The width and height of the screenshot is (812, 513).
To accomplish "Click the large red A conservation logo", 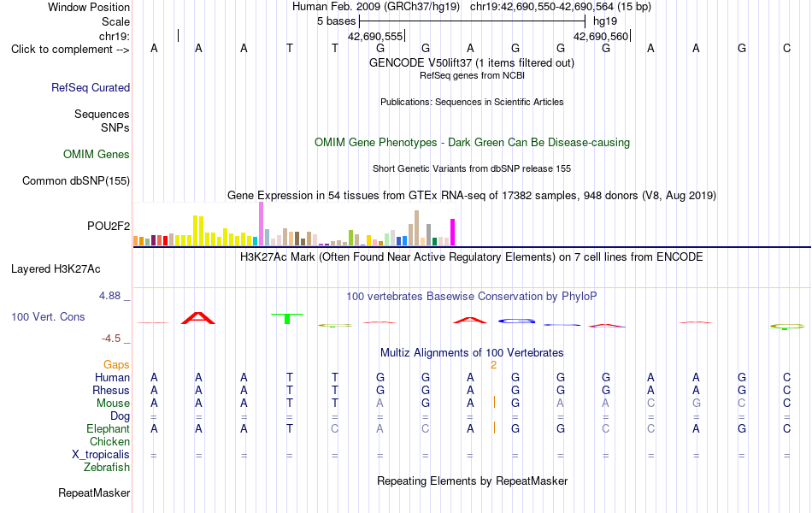I will (x=197, y=318).
